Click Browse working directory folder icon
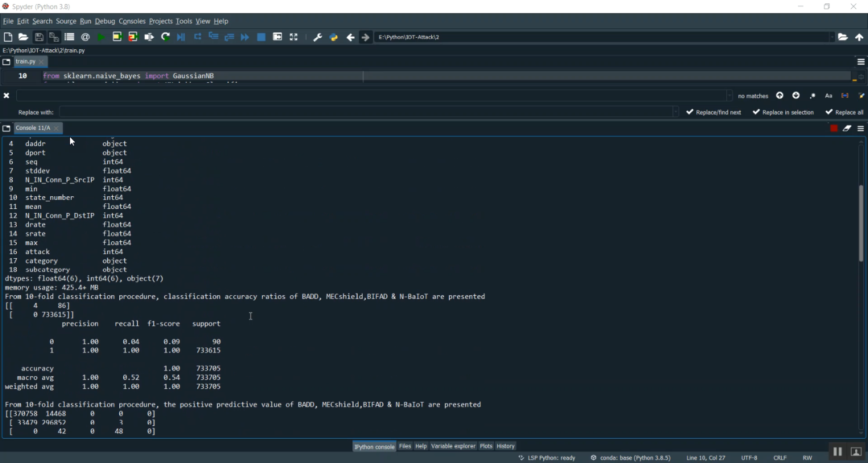Screen dimensions: 868x463 coord(843,37)
